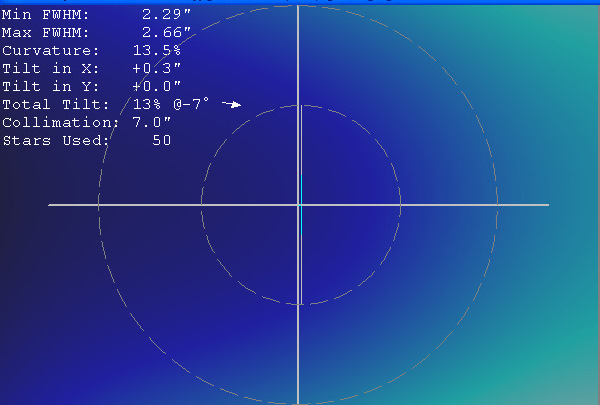
Task: Click the left end of horizontal axis line
Action: pyautogui.click(x=52, y=205)
